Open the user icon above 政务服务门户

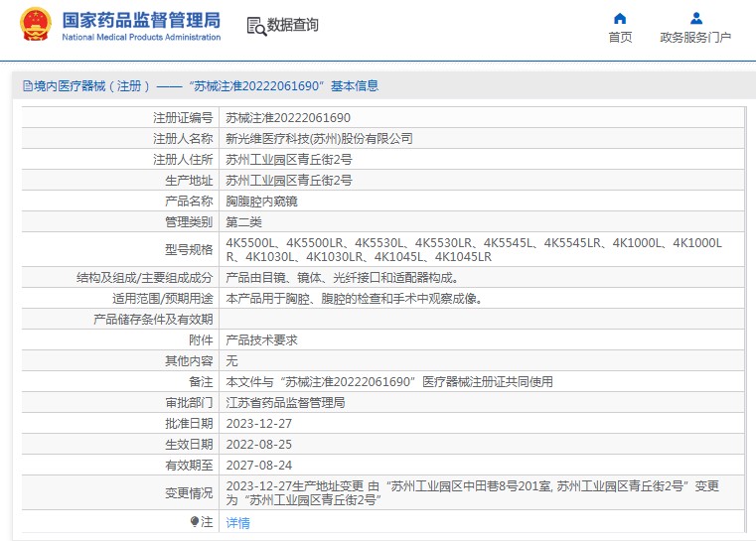pos(695,19)
